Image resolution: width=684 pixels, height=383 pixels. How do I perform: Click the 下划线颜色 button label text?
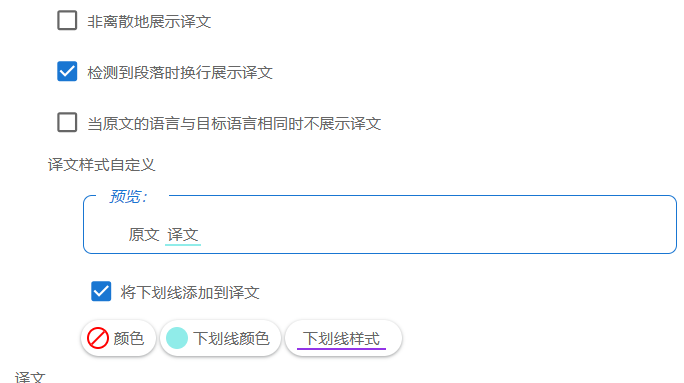tap(231, 339)
